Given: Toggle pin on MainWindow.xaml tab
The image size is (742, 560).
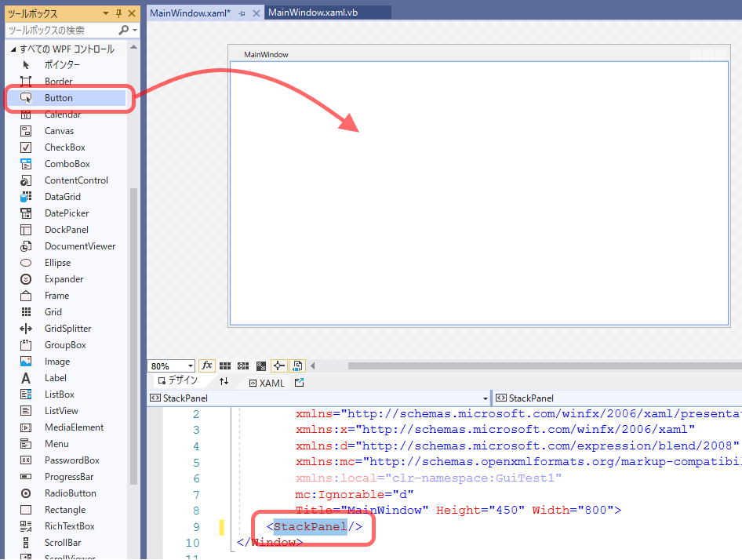Looking at the screenshot, I should click(242, 14).
